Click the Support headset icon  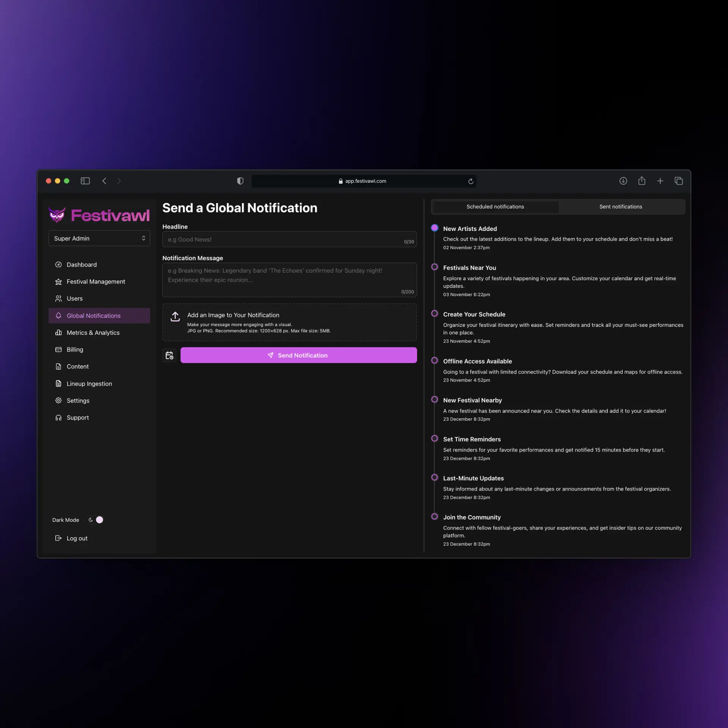point(58,417)
